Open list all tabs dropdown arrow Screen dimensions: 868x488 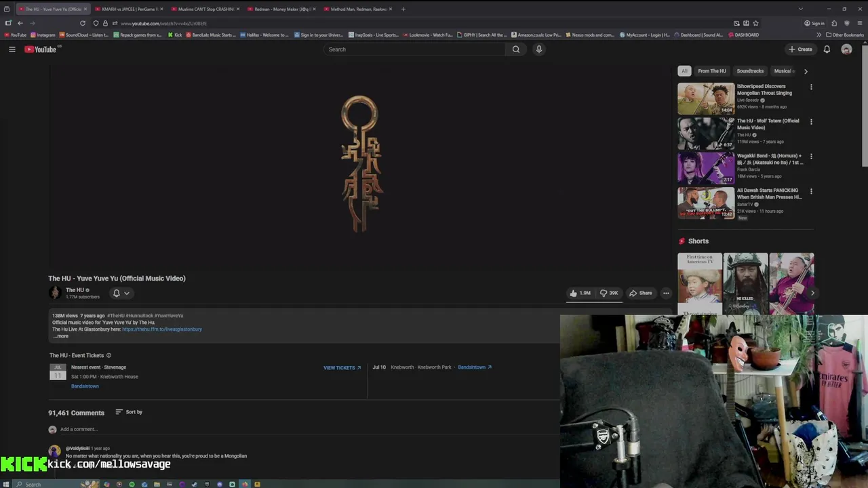click(800, 9)
